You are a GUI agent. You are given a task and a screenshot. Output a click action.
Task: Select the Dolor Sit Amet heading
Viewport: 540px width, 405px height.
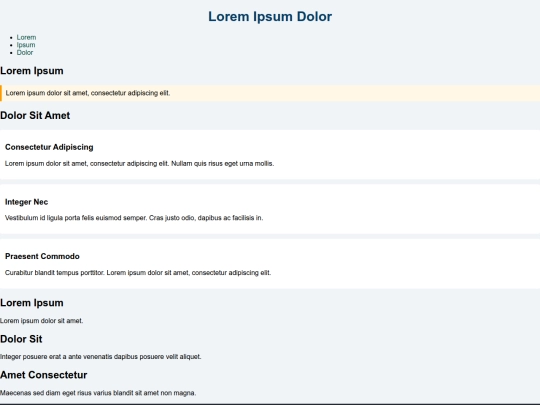point(35,115)
